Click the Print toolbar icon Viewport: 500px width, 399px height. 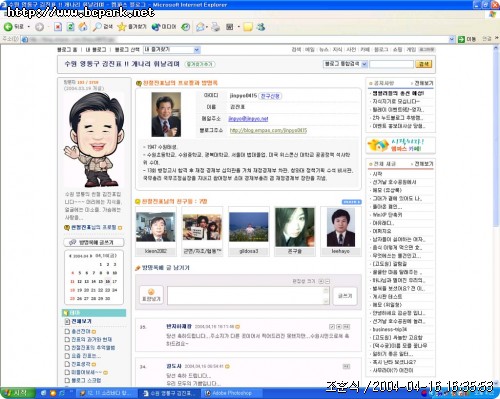pos(216,27)
